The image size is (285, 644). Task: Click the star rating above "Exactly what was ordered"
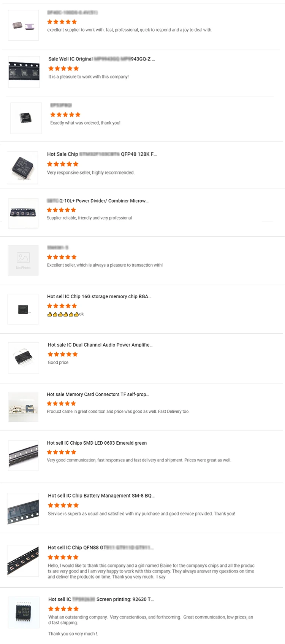(65, 114)
